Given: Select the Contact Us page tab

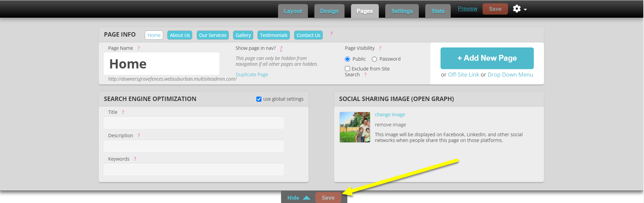Looking at the screenshot, I should (x=308, y=35).
